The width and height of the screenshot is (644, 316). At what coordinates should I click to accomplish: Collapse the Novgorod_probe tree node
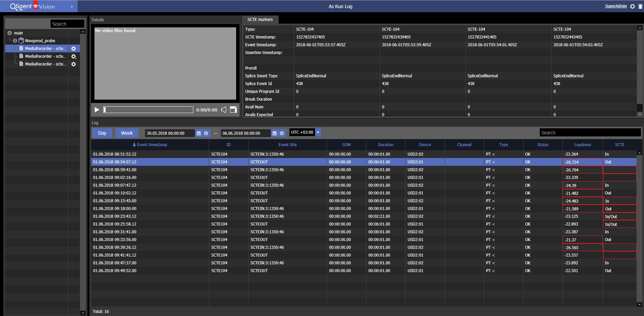coord(15,41)
